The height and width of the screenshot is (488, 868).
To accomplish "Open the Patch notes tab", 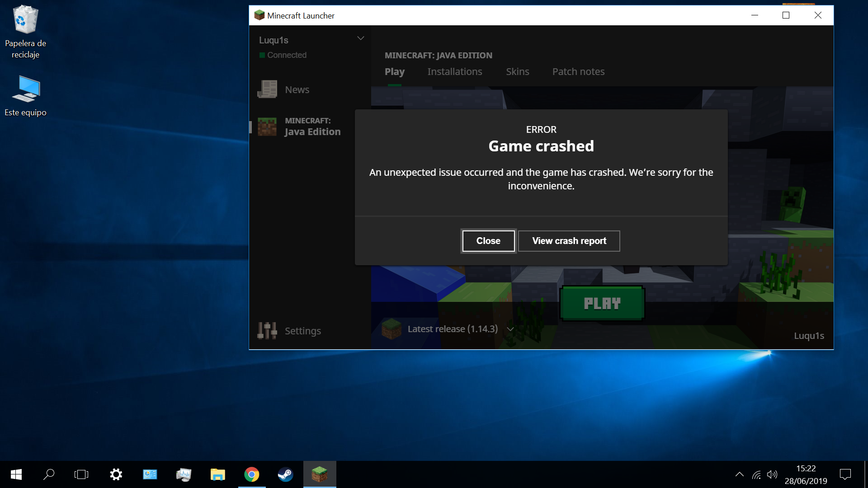I will tap(578, 72).
